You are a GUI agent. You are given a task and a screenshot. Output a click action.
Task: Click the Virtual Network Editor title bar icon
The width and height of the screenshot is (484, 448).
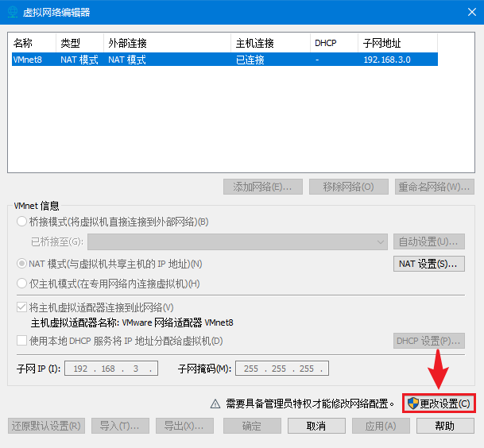[x=12, y=12]
